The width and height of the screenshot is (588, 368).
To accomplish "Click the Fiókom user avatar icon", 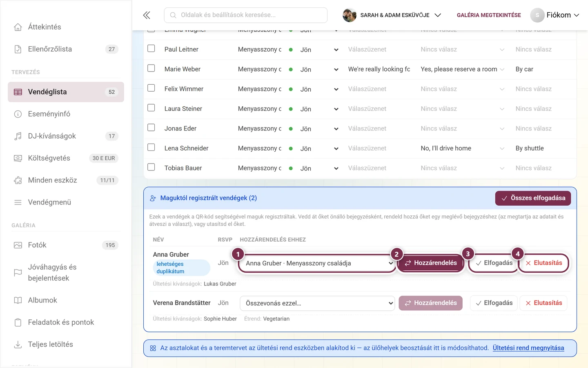I will [x=537, y=15].
